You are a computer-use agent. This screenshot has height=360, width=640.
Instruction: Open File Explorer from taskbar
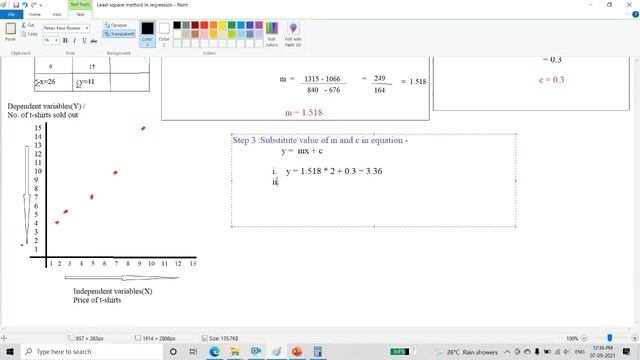click(x=235, y=351)
